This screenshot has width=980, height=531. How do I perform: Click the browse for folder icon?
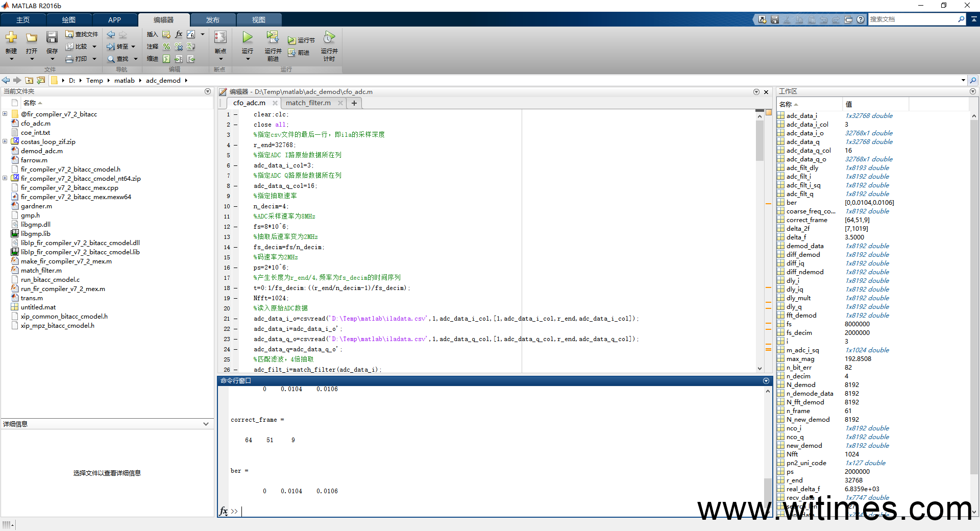[41, 80]
